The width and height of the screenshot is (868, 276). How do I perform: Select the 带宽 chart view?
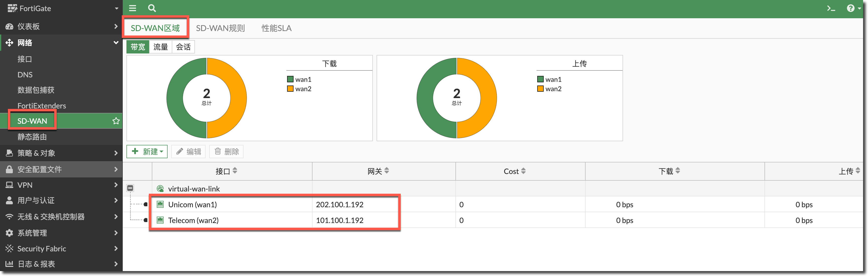point(138,47)
